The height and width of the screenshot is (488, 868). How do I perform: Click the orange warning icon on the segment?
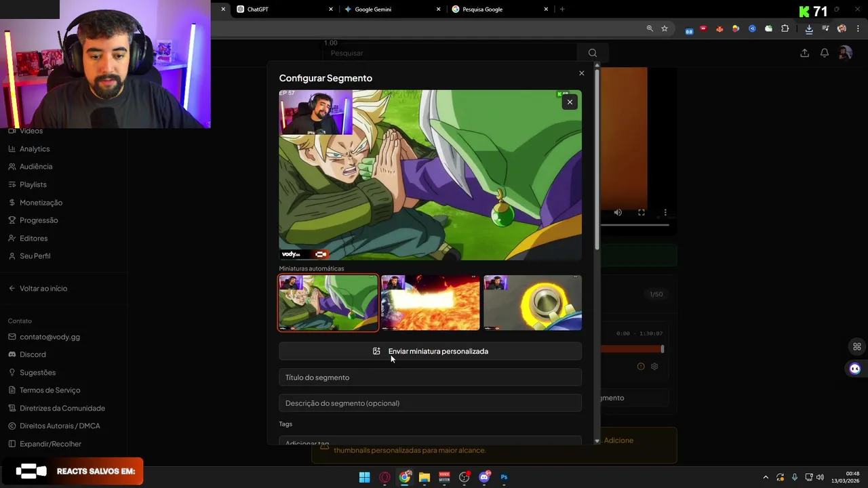coord(641,367)
